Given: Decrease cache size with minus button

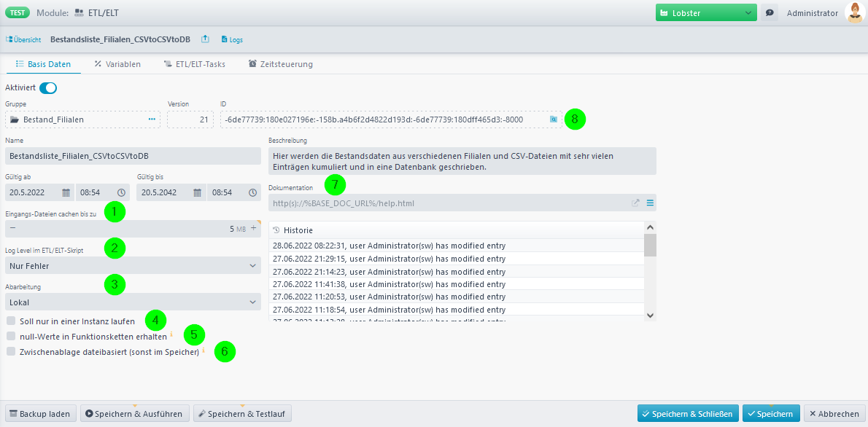Looking at the screenshot, I should 12,228.
